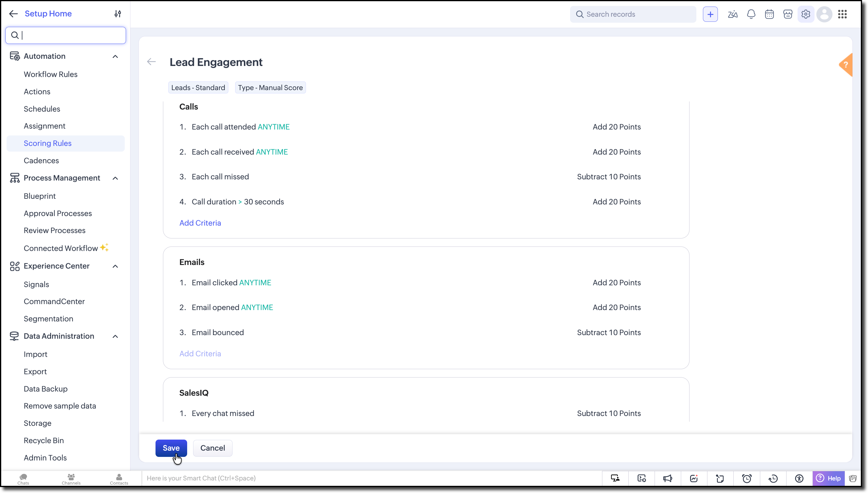Image resolution: width=868 pixels, height=493 pixels.
Task: Click the Search records field
Action: pyautogui.click(x=633, y=14)
